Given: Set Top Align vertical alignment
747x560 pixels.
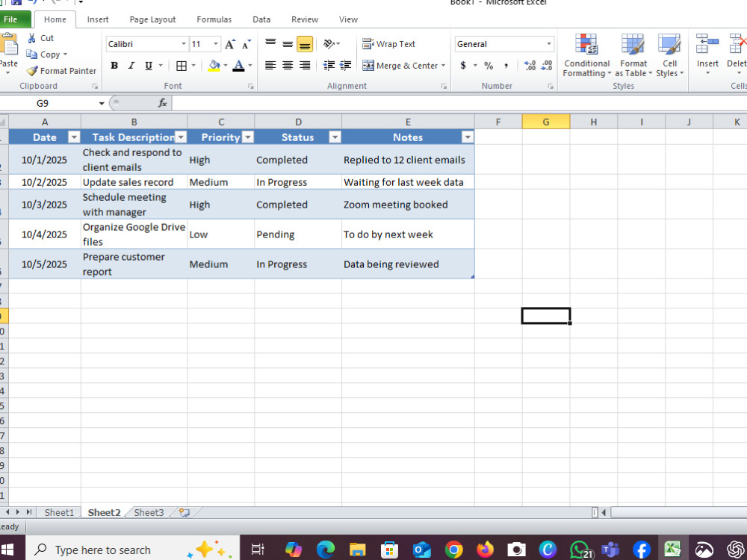Looking at the screenshot, I should (270, 44).
